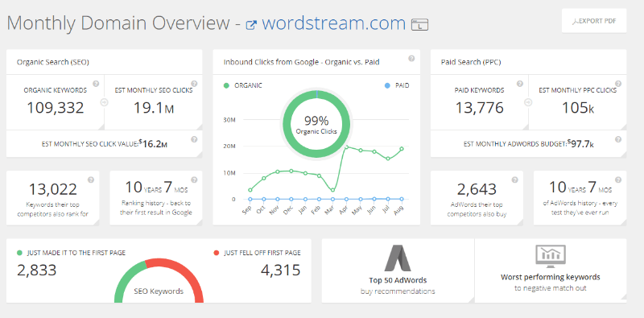Open help icon for Inbound Clicks from Google
The width and height of the screenshot is (644, 318).
tap(411, 58)
